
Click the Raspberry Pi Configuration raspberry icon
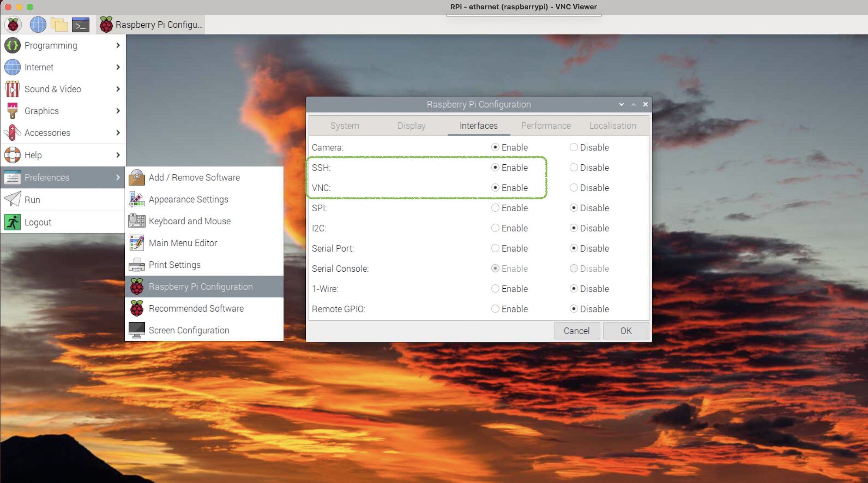[x=137, y=287]
